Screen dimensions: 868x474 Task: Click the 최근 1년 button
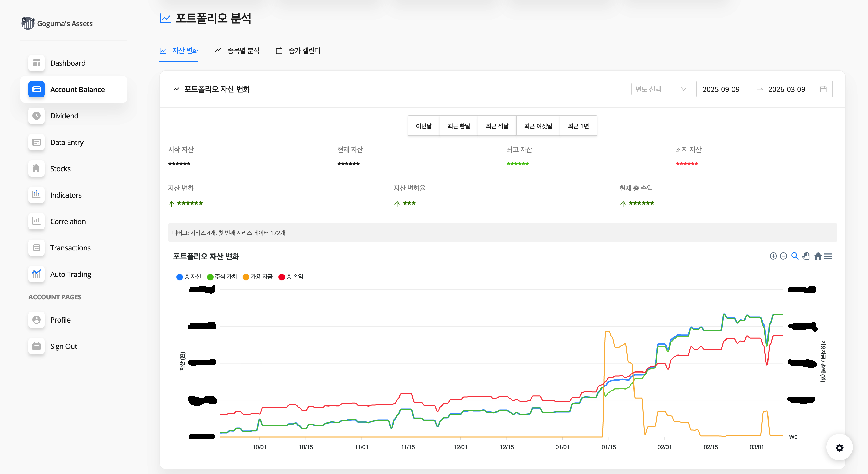[x=578, y=126]
